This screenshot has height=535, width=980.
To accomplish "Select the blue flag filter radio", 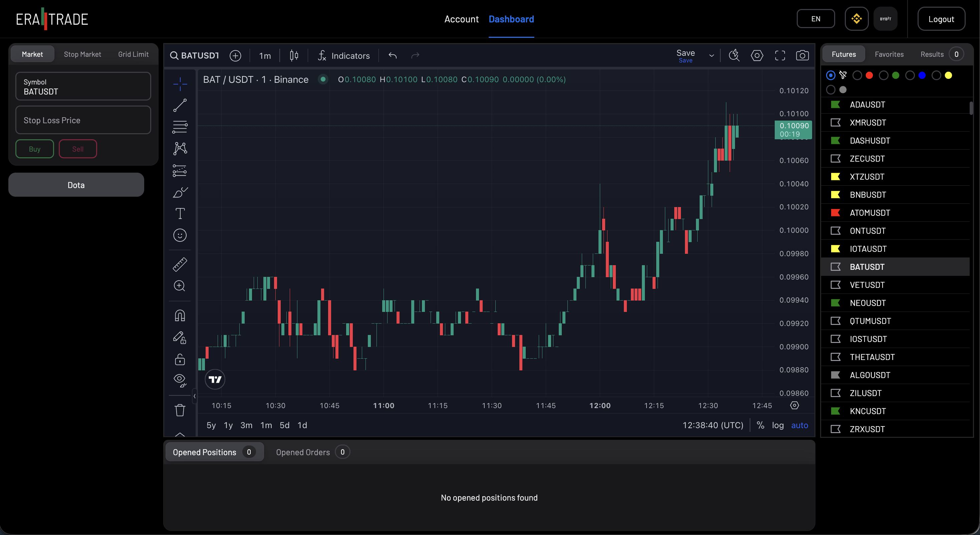I will click(910, 75).
